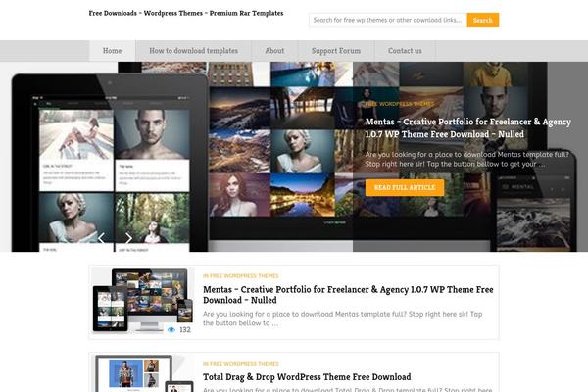Viewport: 588px width, 392px height.
Task: Click the slider next arrow icon
Action: click(x=128, y=238)
